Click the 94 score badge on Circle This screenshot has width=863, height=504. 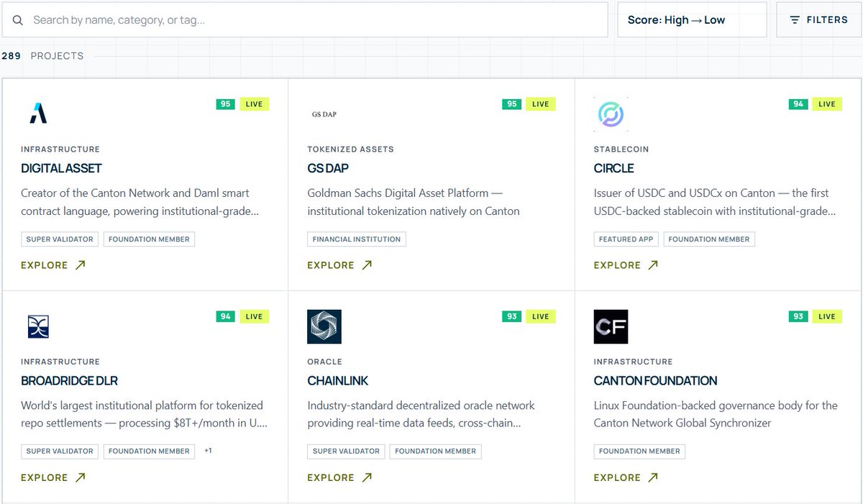coord(798,104)
